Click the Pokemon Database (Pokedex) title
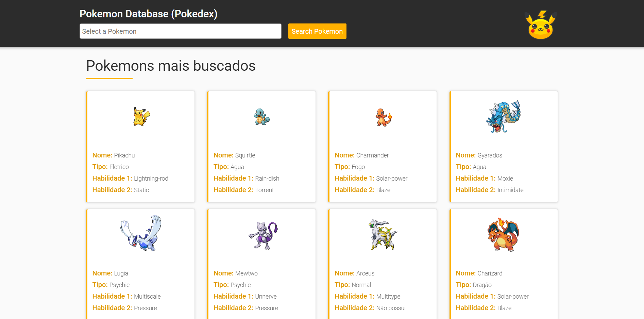 tap(149, 14)
